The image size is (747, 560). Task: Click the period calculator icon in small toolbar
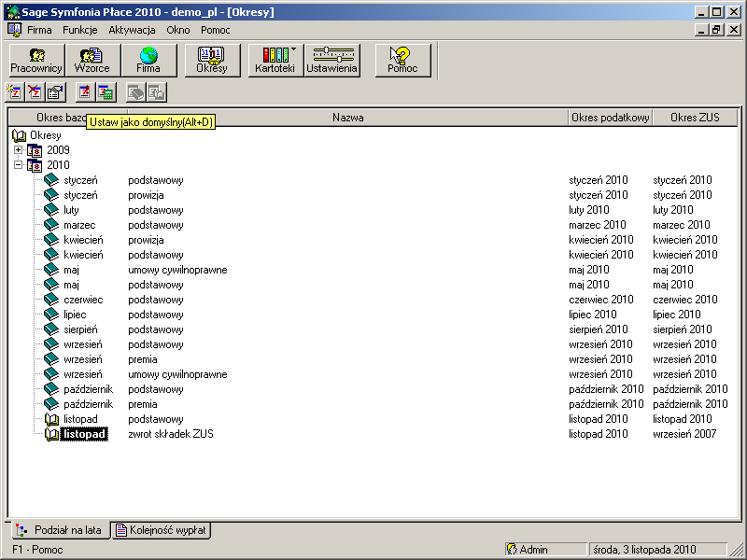[105, 91]
